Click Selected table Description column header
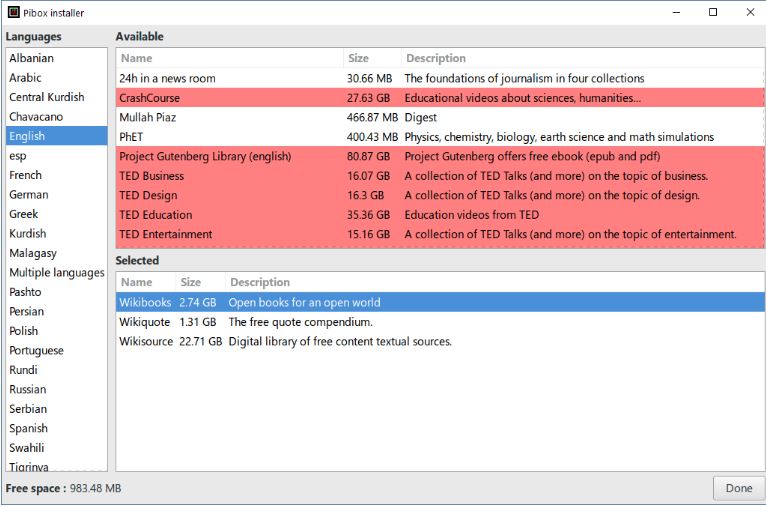 tap(495, 282)
